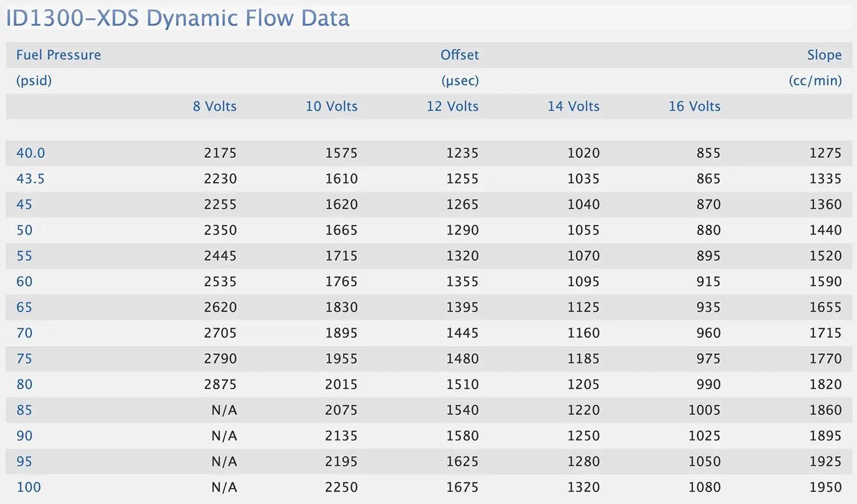This screenshot has height=504, width=857.
Task: Select the first N/A cell in row 85
Action: (x=224, y=410)
